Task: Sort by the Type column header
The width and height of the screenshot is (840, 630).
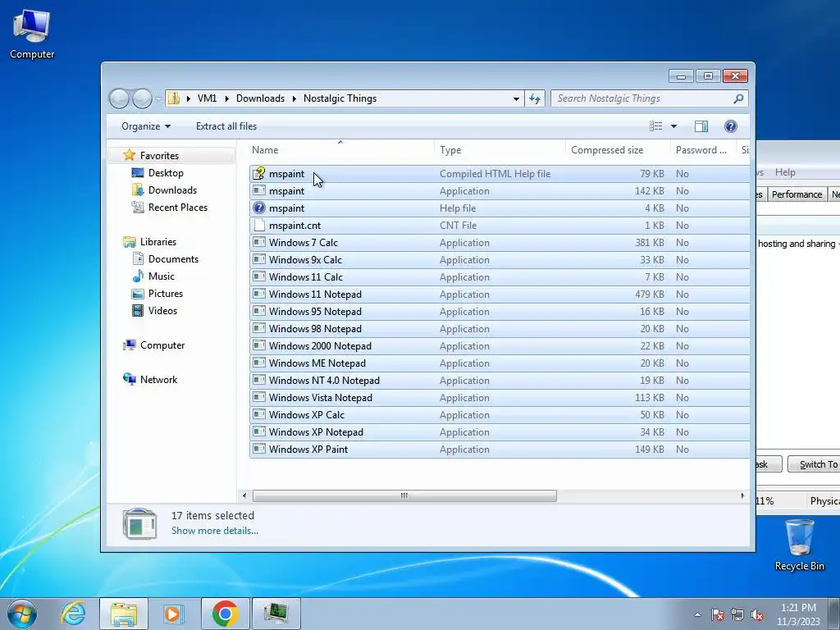Action: (500, 150)
